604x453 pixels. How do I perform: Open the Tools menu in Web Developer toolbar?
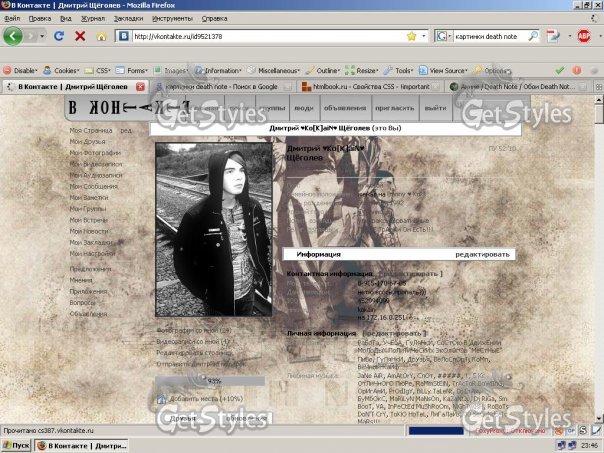click(398, 70)
